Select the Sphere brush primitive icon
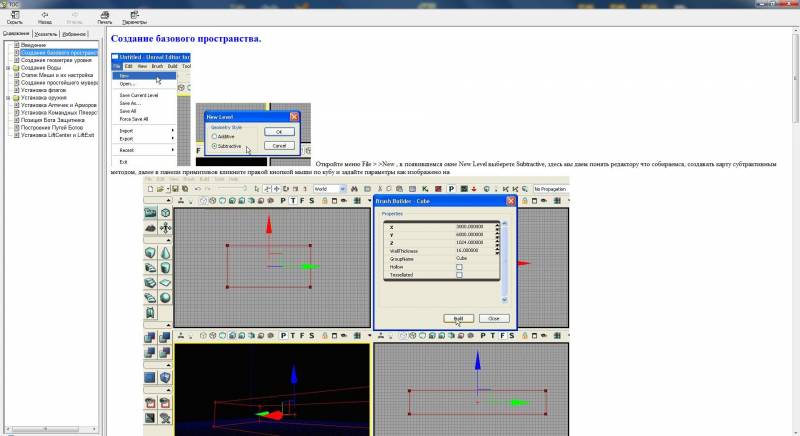 165,297
